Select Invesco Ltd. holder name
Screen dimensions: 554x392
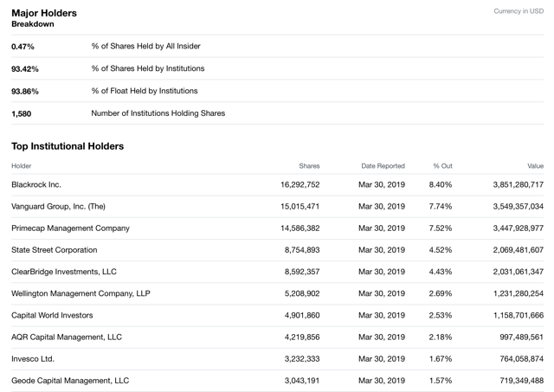(x=33, y=359)
